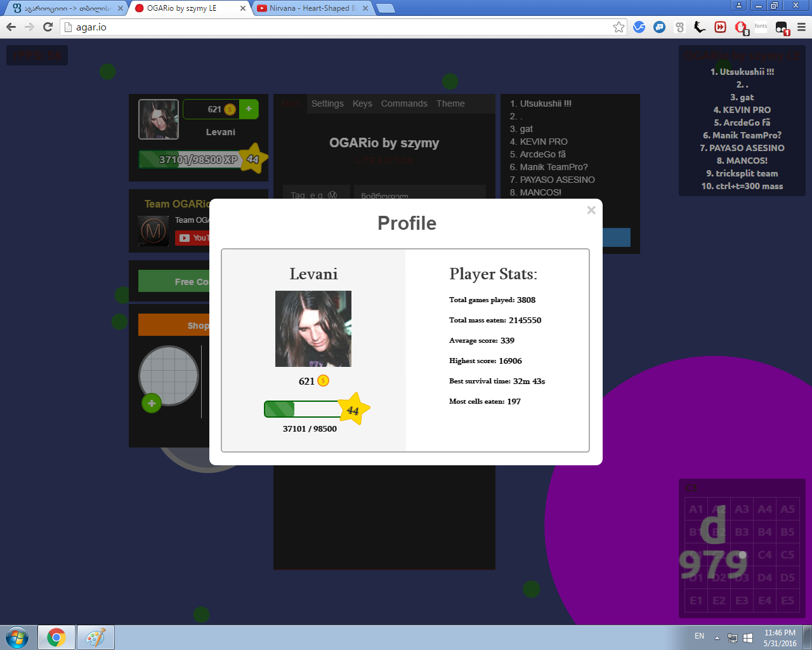Screen dimensions: 812x650
Task: Click the Paint taskbar icon
Action: click(96, 637)
